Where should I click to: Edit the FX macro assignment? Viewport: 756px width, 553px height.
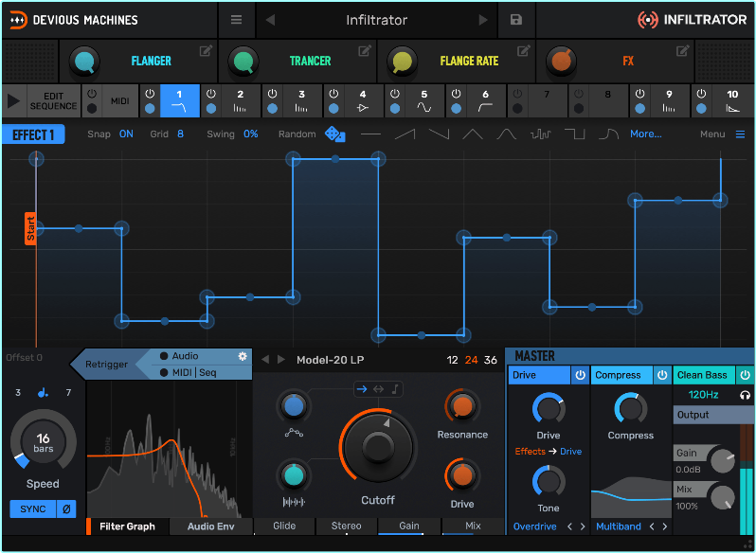[x=683, y=50]
